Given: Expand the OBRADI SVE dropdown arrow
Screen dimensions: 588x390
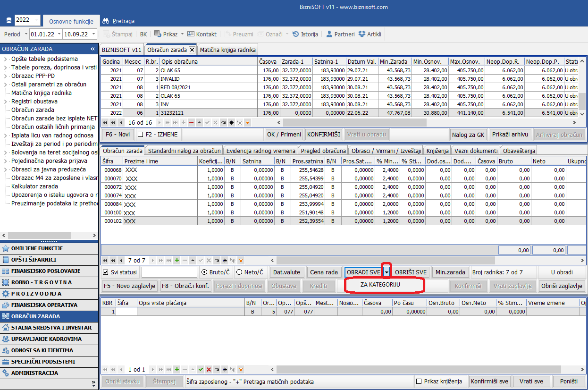Looking at the screenshot, I should pyautogui.click(x=387, y=272).
